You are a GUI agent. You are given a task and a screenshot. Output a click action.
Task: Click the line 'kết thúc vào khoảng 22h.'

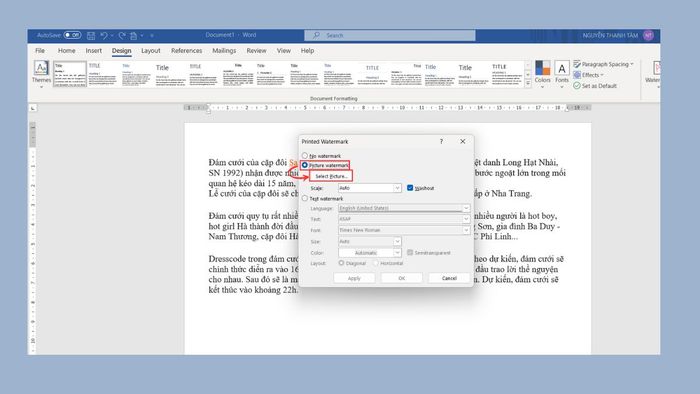coord(253,290)
